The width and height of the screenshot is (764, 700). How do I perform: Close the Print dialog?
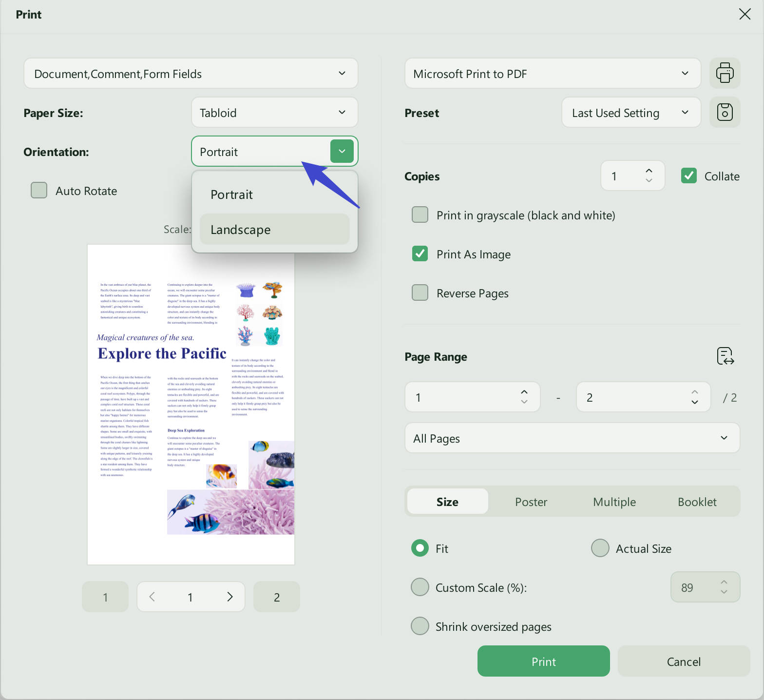pos(745,14)
